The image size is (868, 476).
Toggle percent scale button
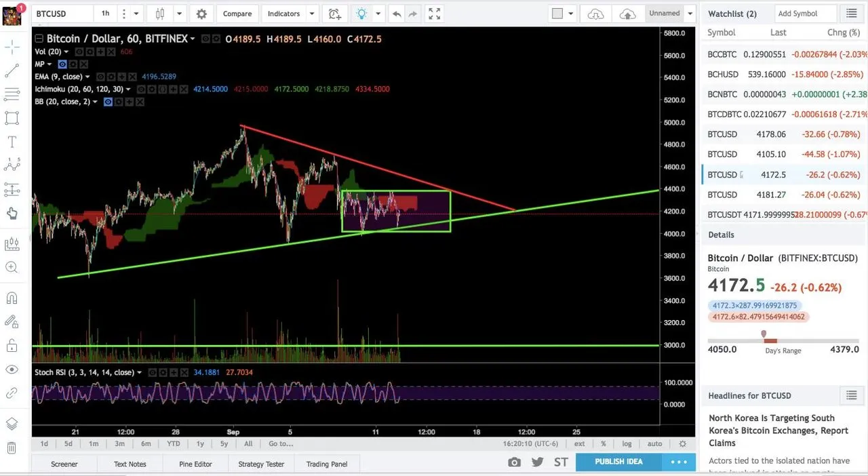(604, 443)
